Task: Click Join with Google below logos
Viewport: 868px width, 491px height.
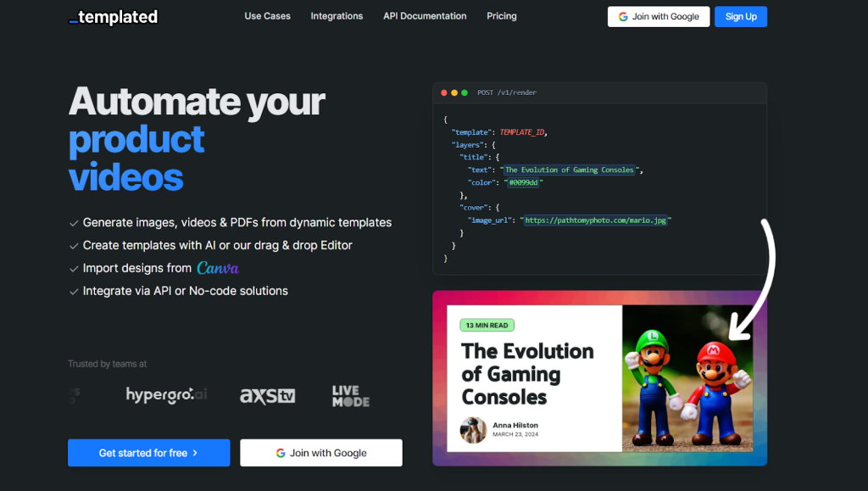Action: (321, 453)
